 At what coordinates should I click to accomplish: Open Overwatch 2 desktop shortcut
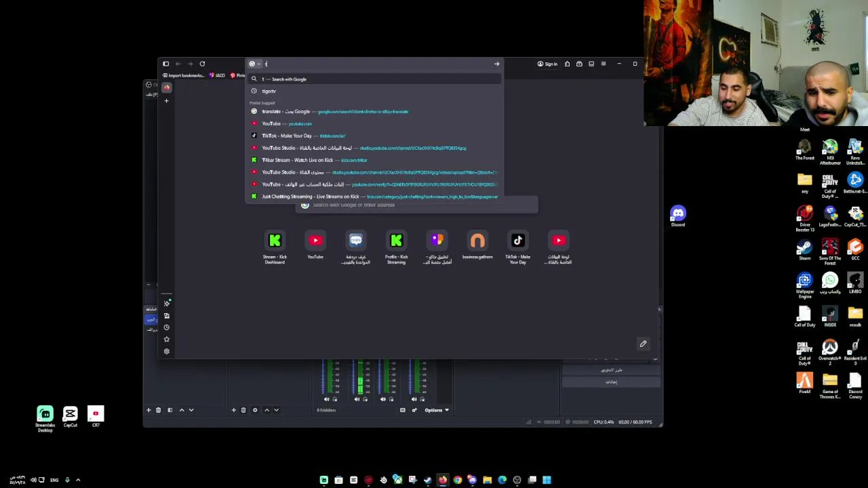click(830, 352)
